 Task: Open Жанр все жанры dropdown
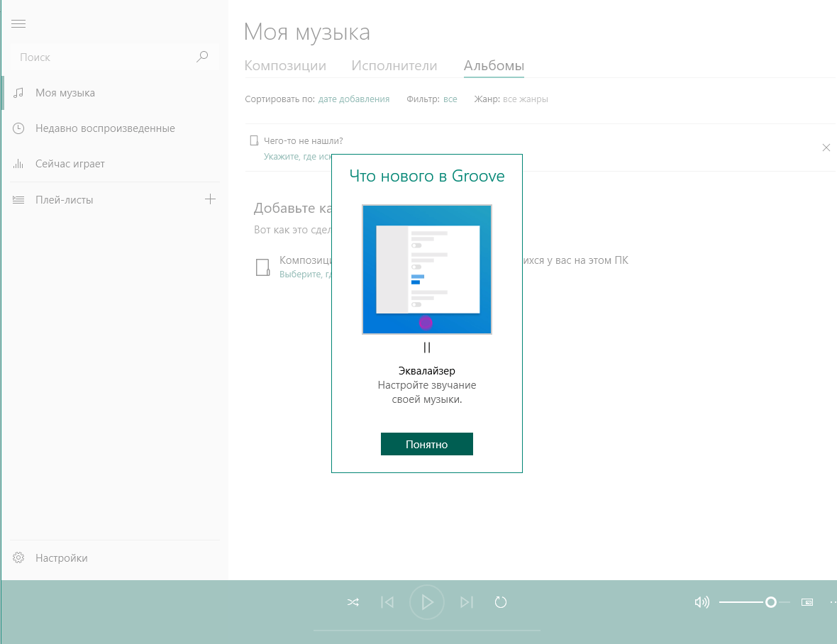click(526, 99)
